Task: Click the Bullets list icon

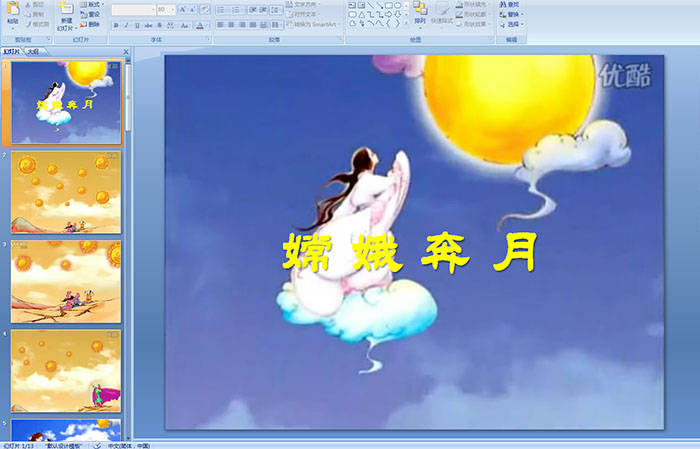Action: [223, 10]
